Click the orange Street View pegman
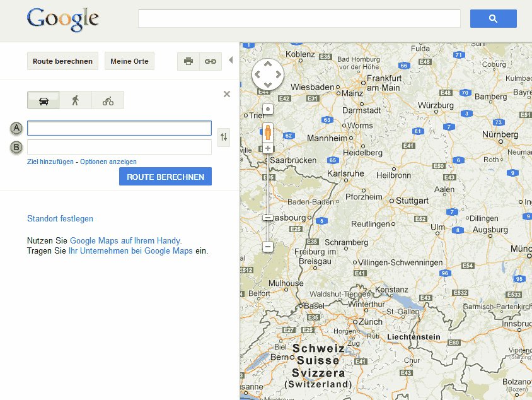This screenshot has width=532, height=400. [x=268, y=132]
